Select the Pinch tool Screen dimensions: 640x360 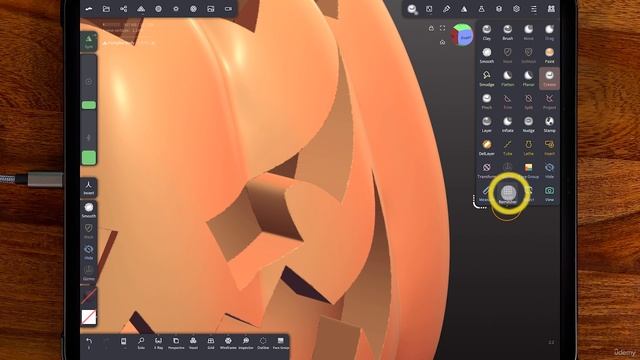point(487,102)
